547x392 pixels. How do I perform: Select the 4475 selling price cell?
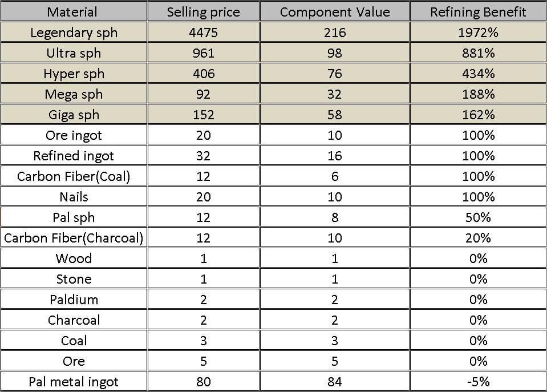point(203,33)
